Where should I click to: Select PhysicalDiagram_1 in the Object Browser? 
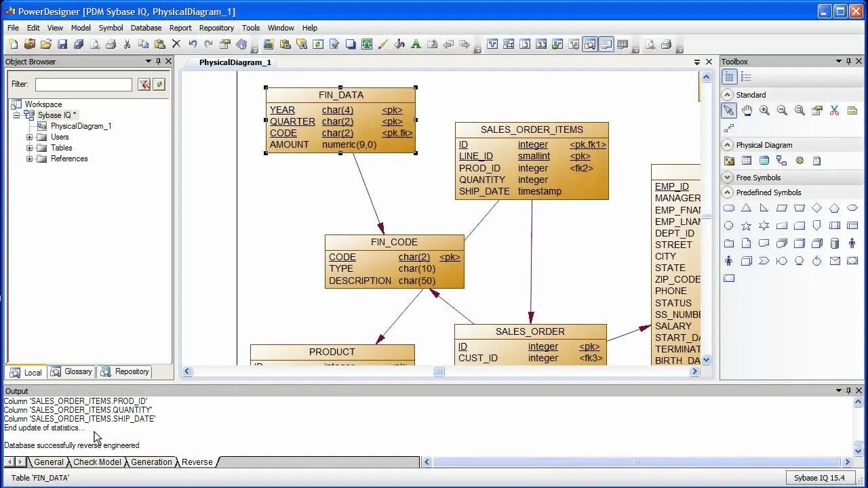[x=81, y=126]
